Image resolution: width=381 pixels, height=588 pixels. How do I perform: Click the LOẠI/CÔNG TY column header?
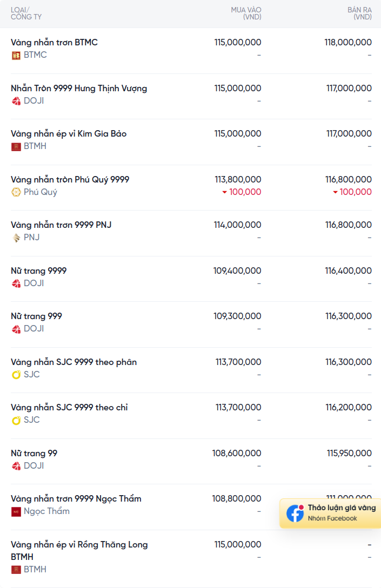pyautogui.click(x=26, y=13)
